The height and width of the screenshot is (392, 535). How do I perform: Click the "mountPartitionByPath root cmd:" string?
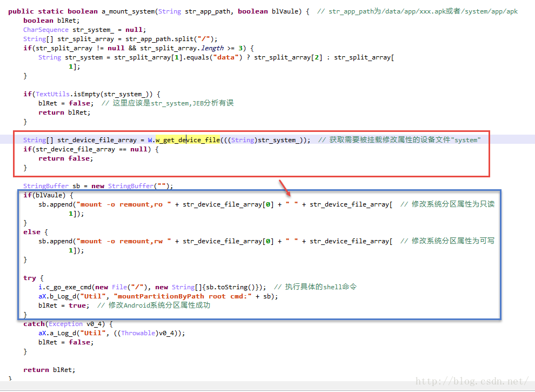[183, 296]
